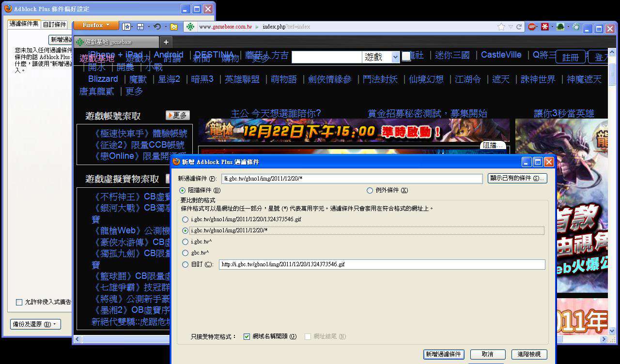The width and height of the screenshot is (620, 364).
Task: Select the 阻擋條件 radio button
Action: pos(182,191)
